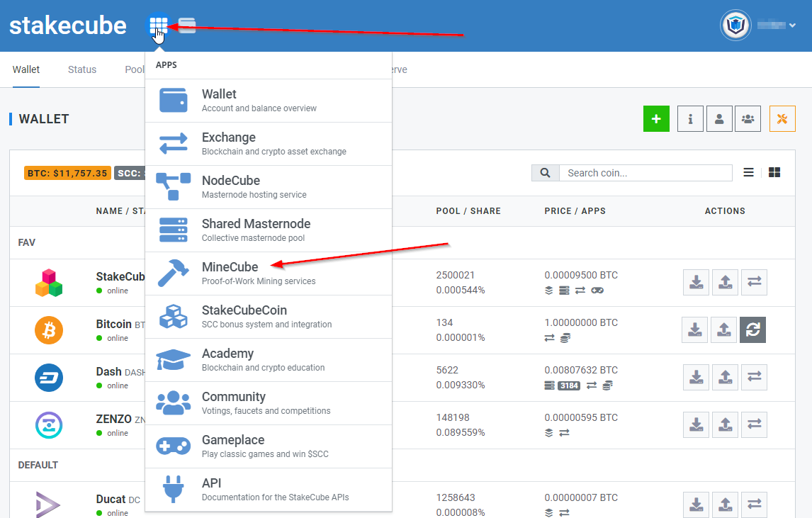812x518 pixels.
Task: Click the DEFAULT section label
Action: (x=38, y=465)
